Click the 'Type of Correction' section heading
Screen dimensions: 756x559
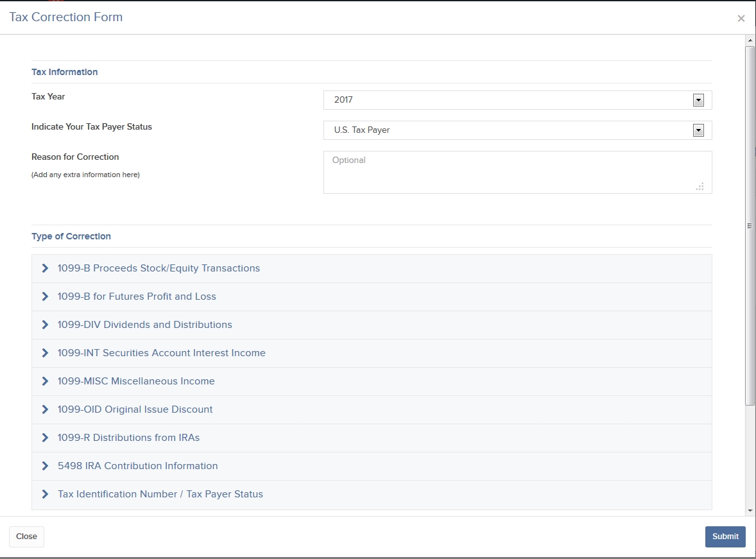click(x=71, y=236)
